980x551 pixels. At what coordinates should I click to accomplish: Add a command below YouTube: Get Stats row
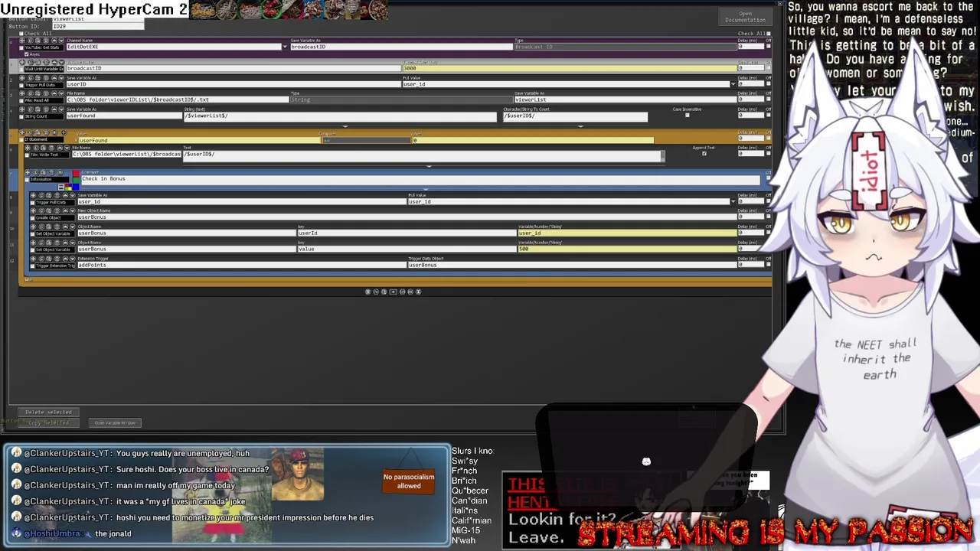(x=22, y=40)
